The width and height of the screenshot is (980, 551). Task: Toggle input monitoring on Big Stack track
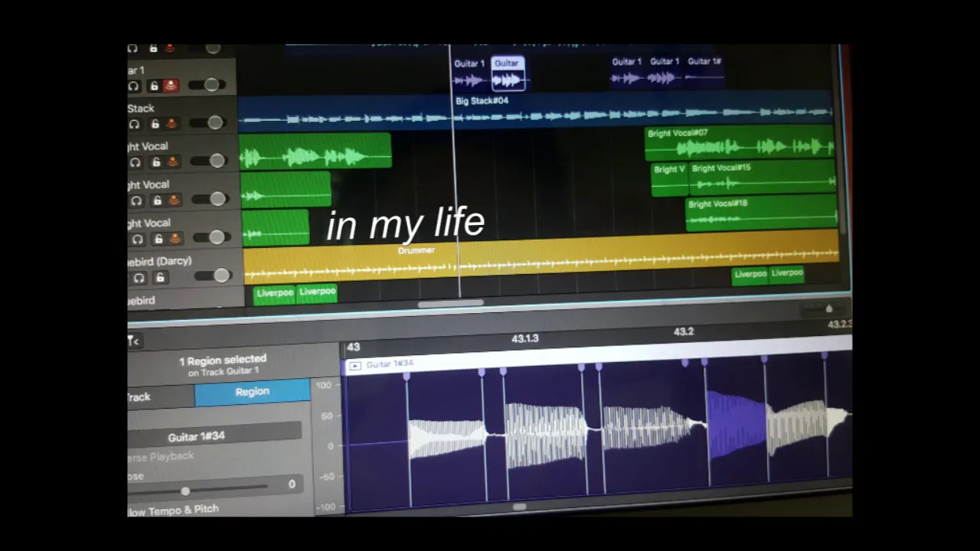[x=171, y=123]
